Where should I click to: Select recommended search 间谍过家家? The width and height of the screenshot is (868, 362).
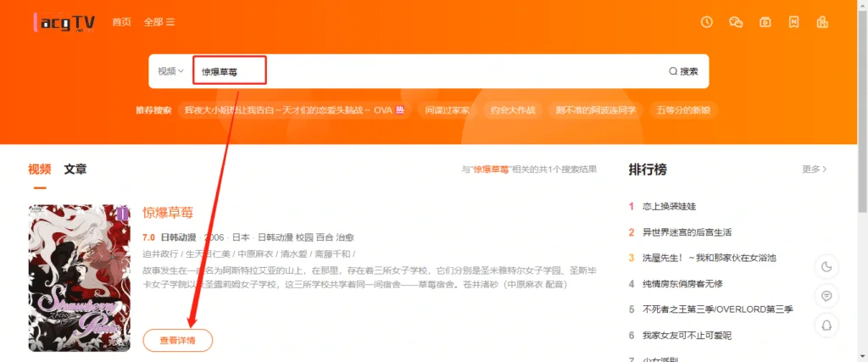[448, 110]
